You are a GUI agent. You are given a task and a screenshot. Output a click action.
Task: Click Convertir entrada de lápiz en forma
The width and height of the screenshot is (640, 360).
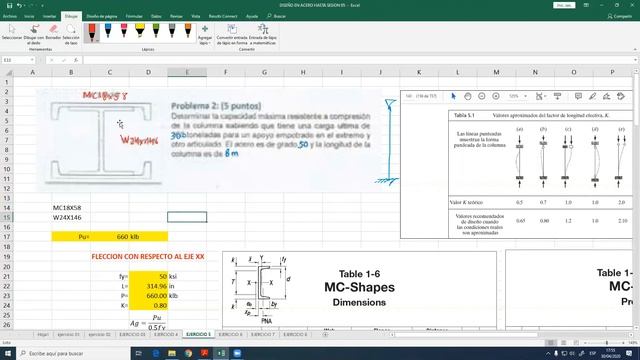pyautogui.click(x=232, y=34)
